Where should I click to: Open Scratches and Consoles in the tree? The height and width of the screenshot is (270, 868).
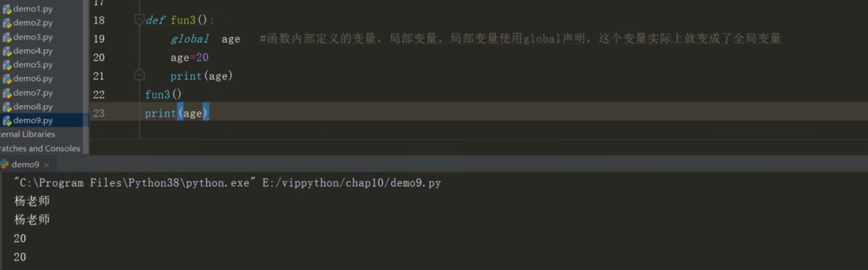point(40,149)
